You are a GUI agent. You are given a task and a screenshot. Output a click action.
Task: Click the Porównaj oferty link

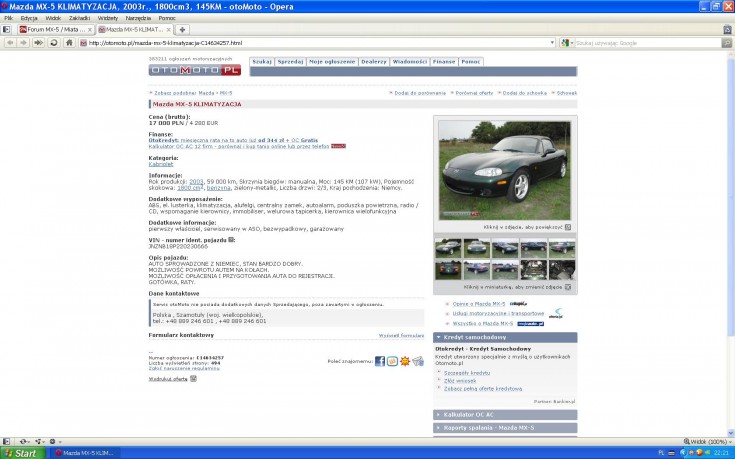click(x=474, y=93)
